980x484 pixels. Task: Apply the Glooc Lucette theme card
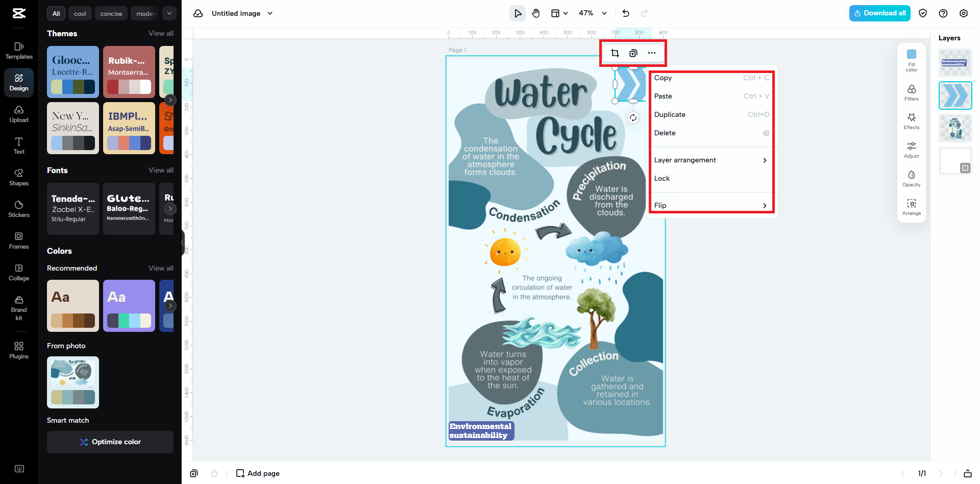(x=73, y=72)
